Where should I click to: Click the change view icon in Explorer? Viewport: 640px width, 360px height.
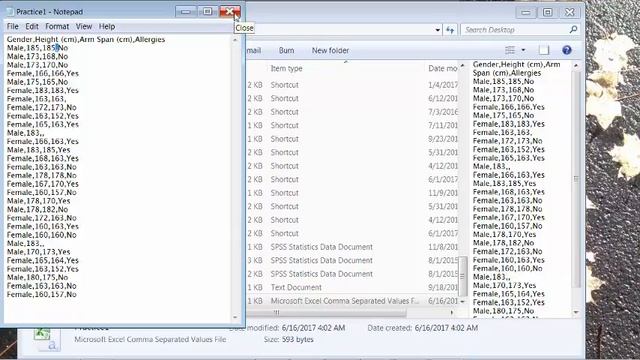tap(510, 50)
